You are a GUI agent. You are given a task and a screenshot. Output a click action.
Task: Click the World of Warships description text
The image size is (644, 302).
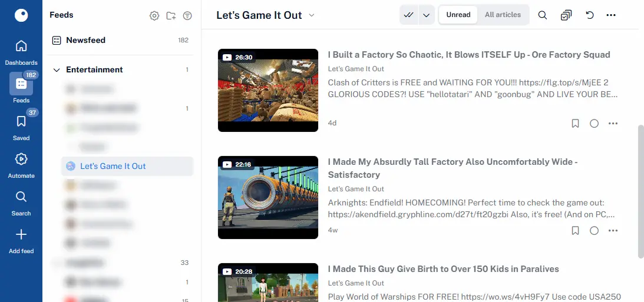(x=474, y=297)
